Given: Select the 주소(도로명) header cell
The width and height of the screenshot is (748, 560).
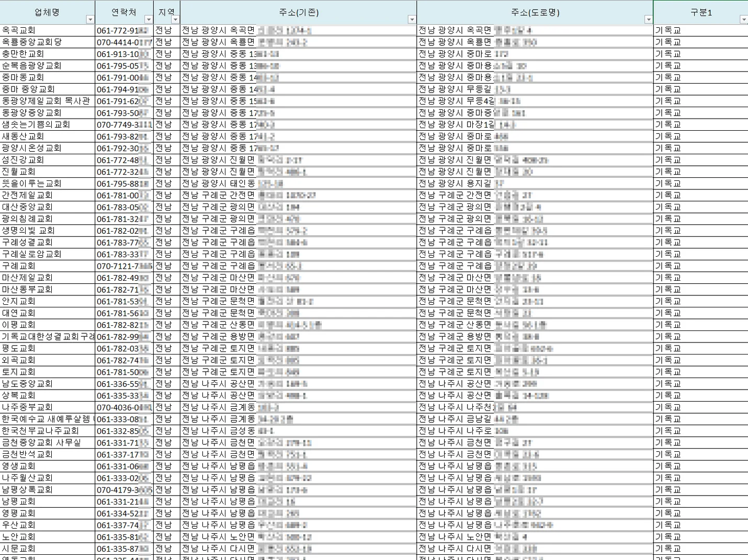Looking at the screenshot, I should click(x=535, y=13).
